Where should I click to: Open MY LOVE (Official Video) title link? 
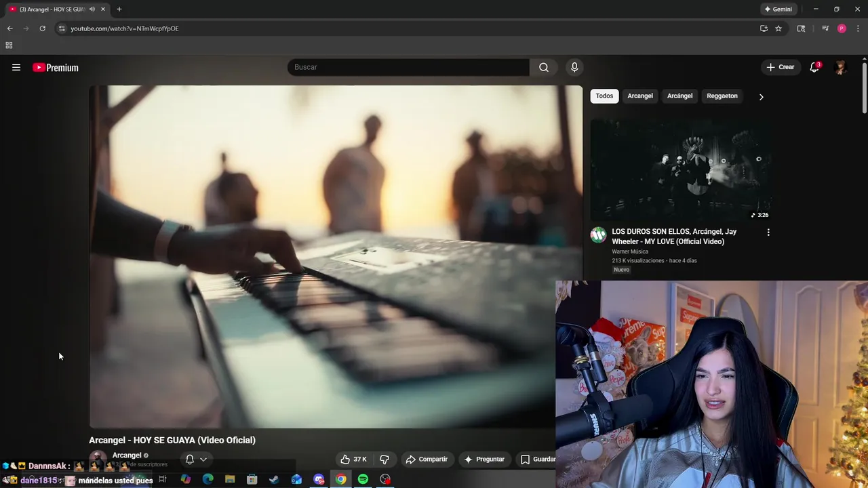pos(674,237)
